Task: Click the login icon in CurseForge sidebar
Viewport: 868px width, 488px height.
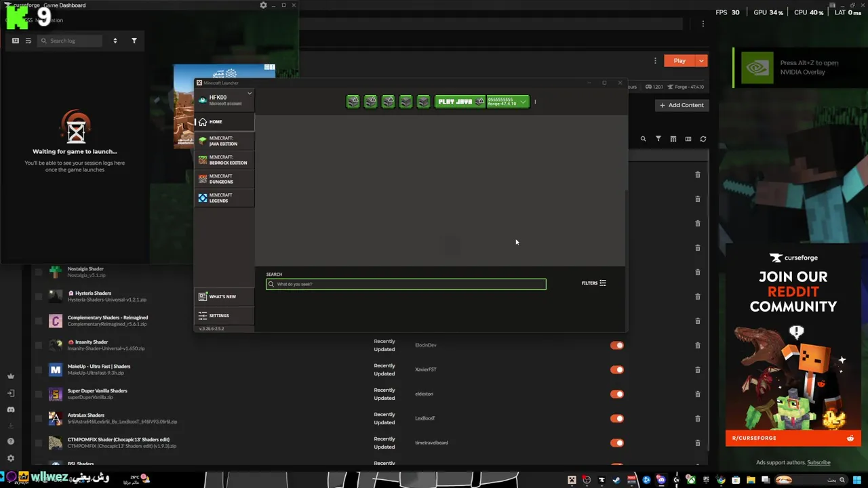Action: pyautogui.click(x=11, y=393)
